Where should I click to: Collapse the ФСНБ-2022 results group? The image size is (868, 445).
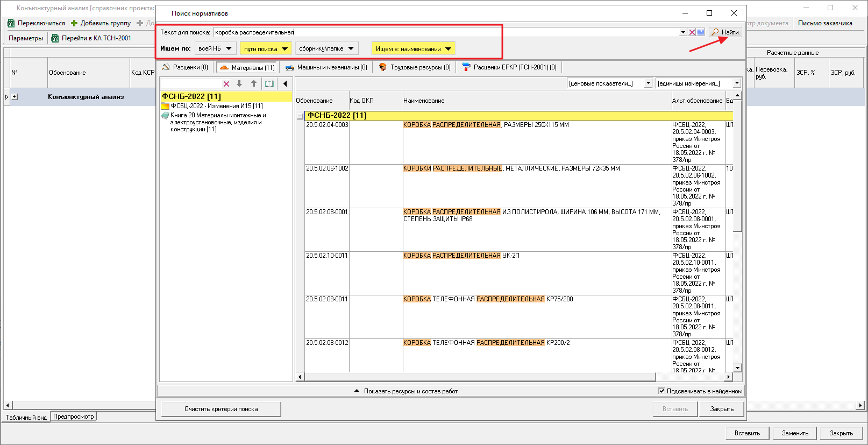click(x=300, y=116)
